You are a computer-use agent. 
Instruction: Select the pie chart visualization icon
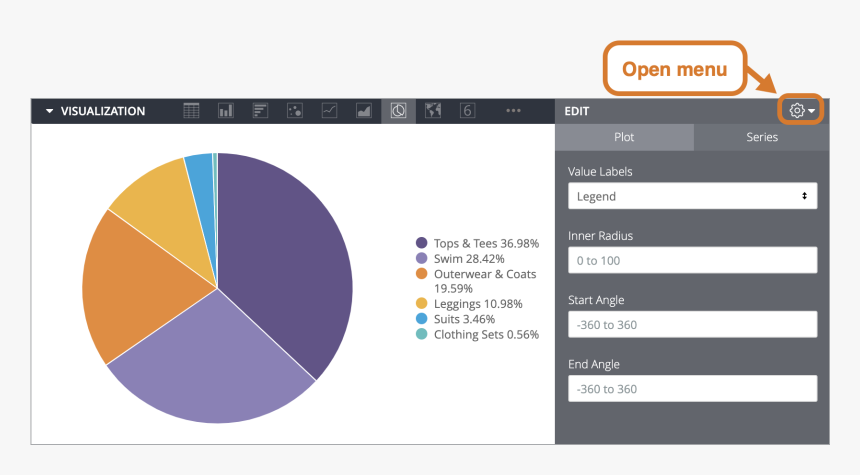pos(398,111)
